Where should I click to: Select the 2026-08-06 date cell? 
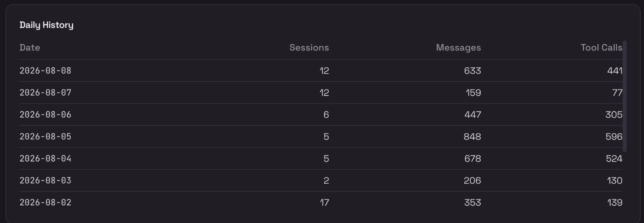point(45,115)
